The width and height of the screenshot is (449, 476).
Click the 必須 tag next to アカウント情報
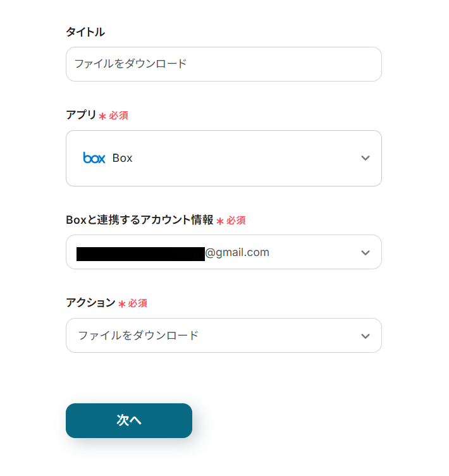coord(237,221)
